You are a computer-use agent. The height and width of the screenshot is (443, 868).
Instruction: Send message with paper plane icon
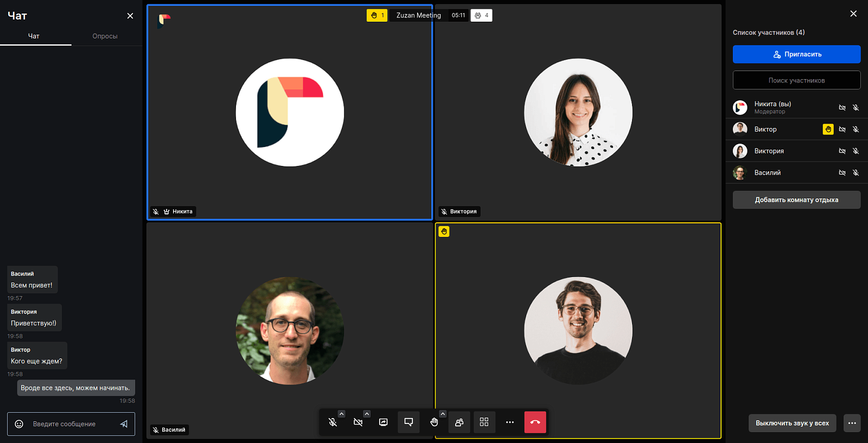point(124,424)
